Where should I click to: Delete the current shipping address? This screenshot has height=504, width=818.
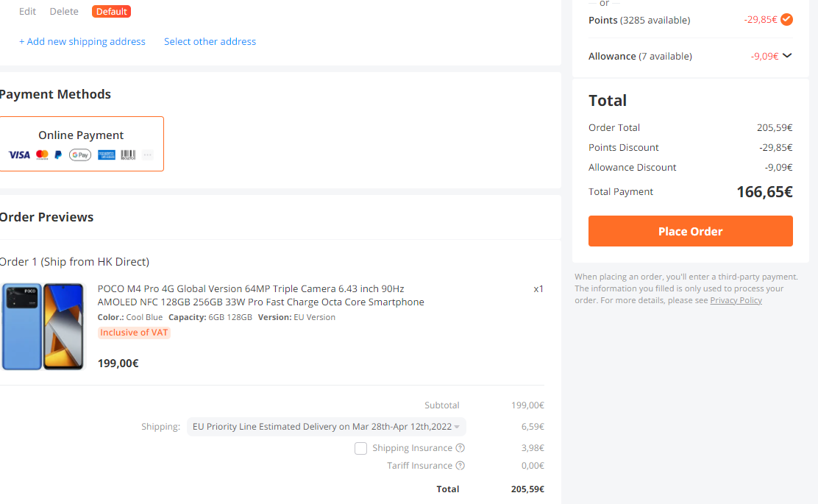64,12
